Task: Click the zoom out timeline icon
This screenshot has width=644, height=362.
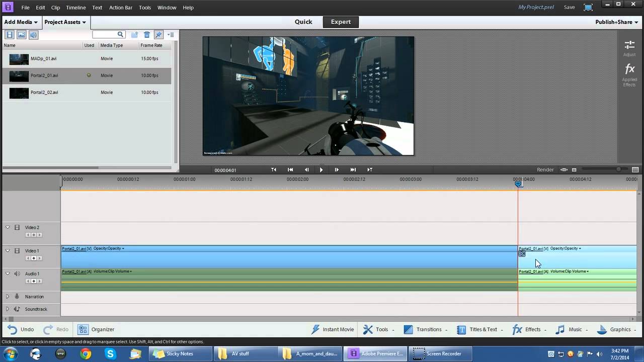Action: [574, 170]
